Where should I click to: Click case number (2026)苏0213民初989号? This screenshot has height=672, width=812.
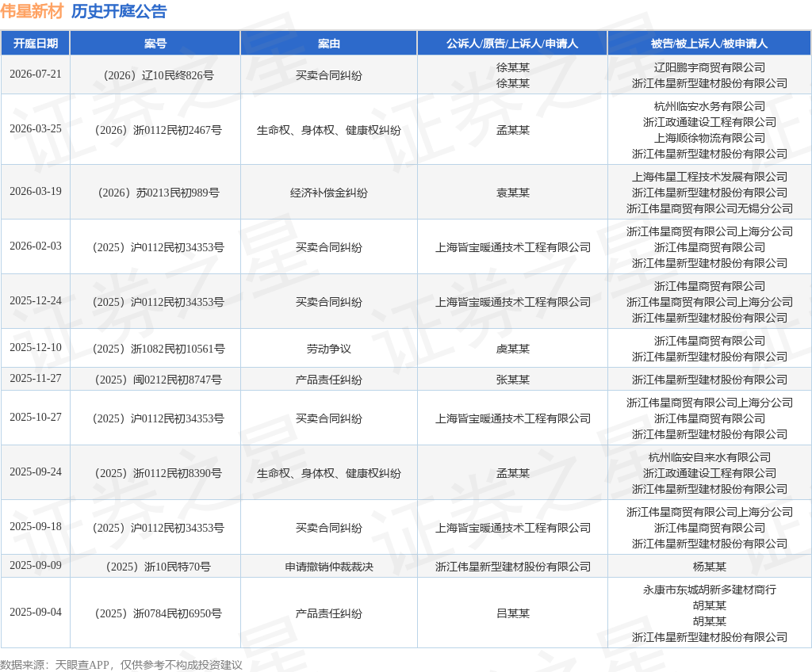click(159, 193)
